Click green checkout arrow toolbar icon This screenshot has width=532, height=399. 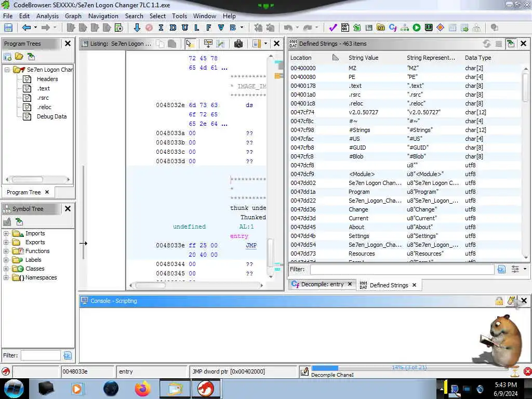click(x=357, y=28)
